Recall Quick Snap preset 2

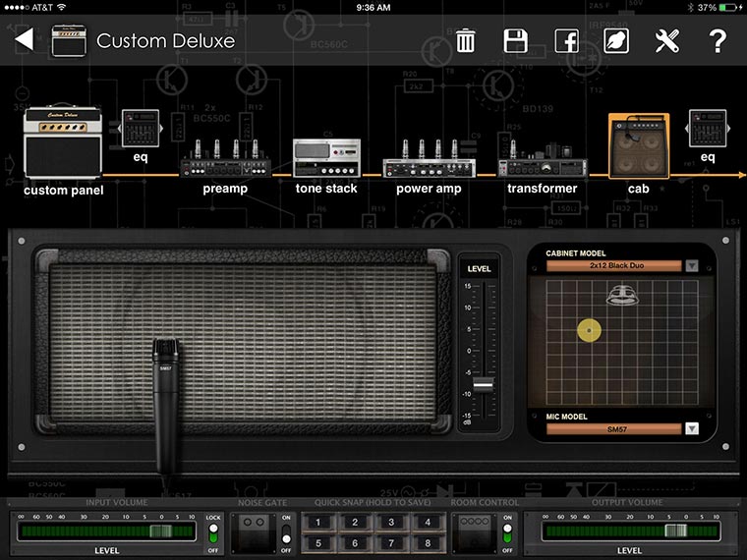tap(355, 523)
